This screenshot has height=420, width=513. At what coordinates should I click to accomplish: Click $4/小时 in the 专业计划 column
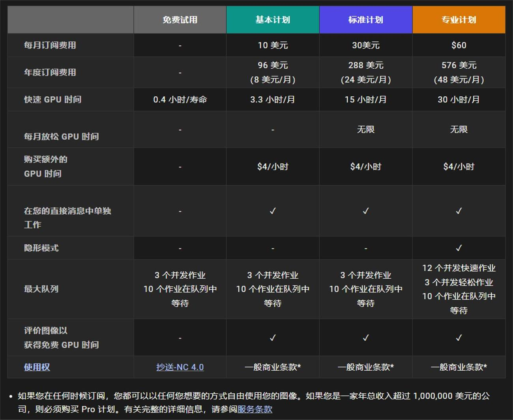459,167
